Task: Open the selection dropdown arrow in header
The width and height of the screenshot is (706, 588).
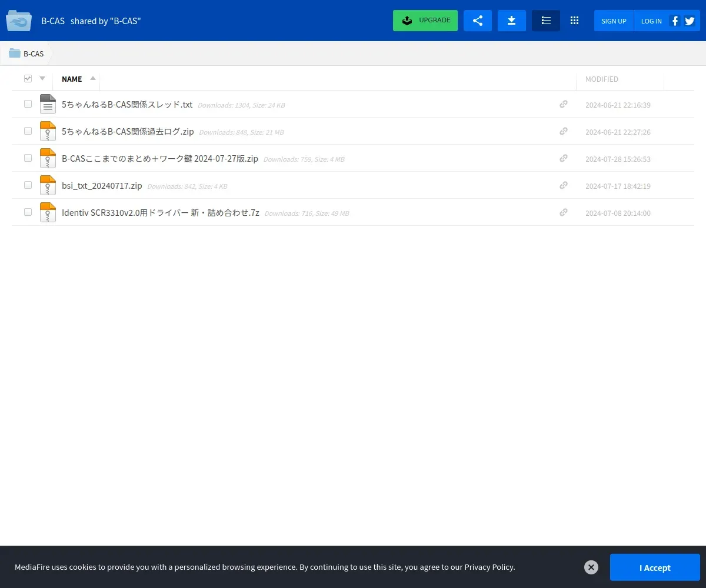Action: [42, 78]
